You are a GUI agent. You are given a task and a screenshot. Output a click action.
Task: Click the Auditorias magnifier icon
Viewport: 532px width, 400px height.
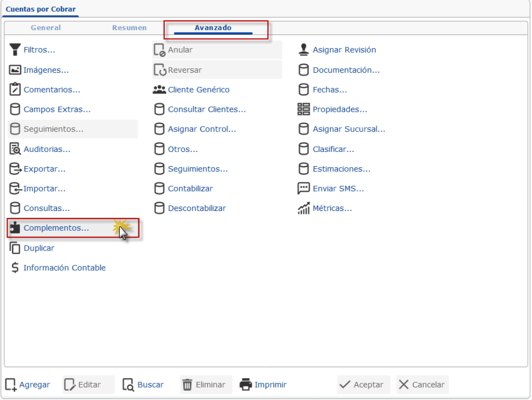coord(15,149)
